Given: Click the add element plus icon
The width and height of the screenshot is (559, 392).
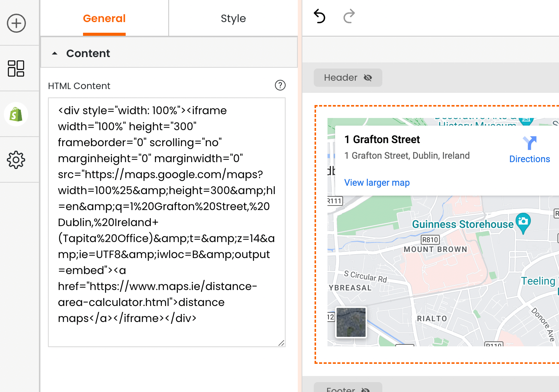Looking at the screenshot, I should 16,23.
